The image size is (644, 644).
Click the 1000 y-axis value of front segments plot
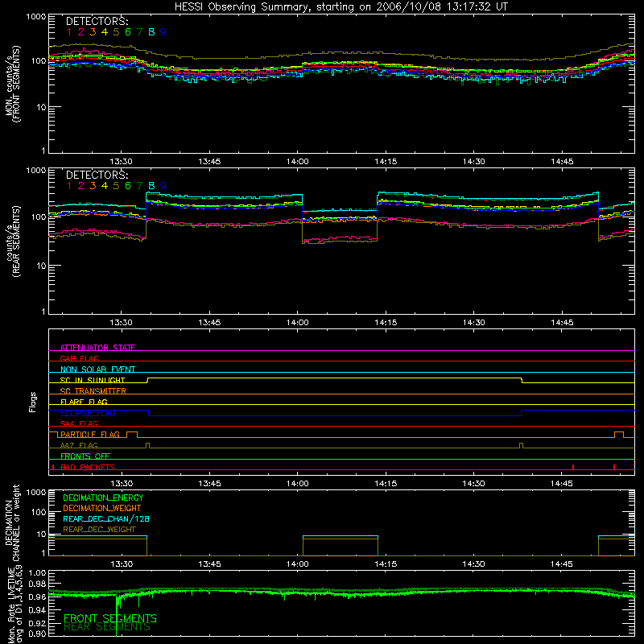[x=36, y=17]
